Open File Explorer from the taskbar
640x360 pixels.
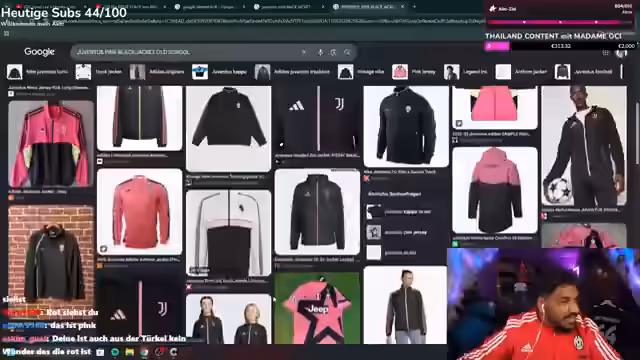[130, 352]
